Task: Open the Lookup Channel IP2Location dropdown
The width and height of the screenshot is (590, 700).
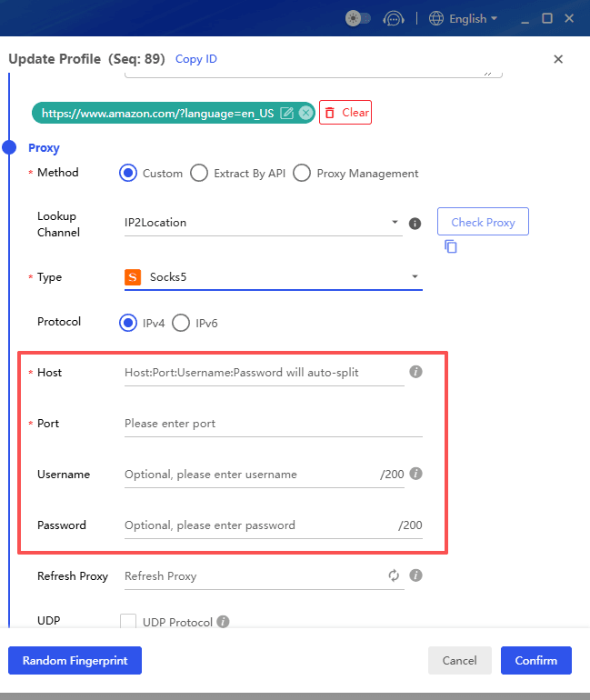Action: click(264, 223)
